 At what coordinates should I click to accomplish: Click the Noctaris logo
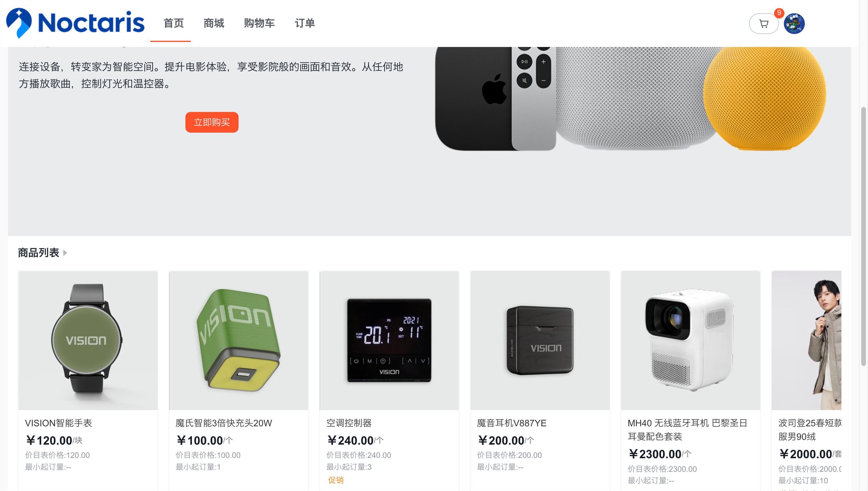pos(76,23)
